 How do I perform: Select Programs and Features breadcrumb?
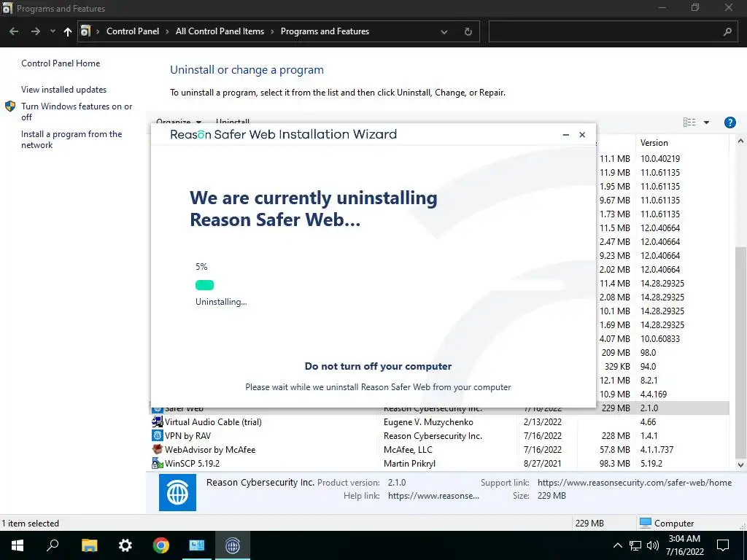tap(325, 31)
